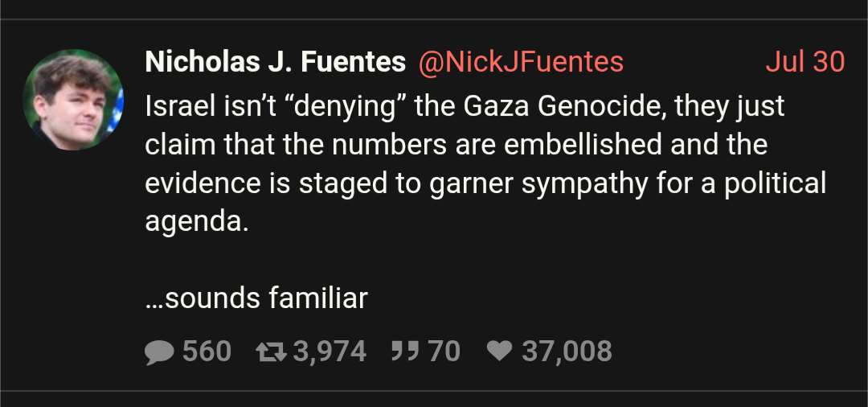Click the divider line above the tweet
The height and width of the screenshot is (407, 868).
click(x=434, y=19)
